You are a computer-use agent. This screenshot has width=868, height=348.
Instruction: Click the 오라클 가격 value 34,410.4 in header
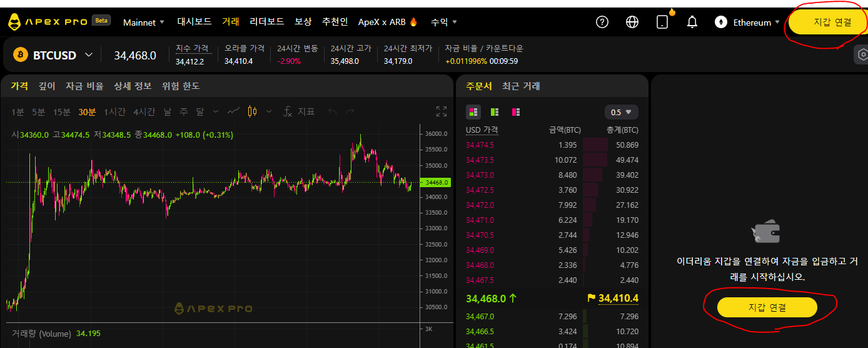pos(238,61)
